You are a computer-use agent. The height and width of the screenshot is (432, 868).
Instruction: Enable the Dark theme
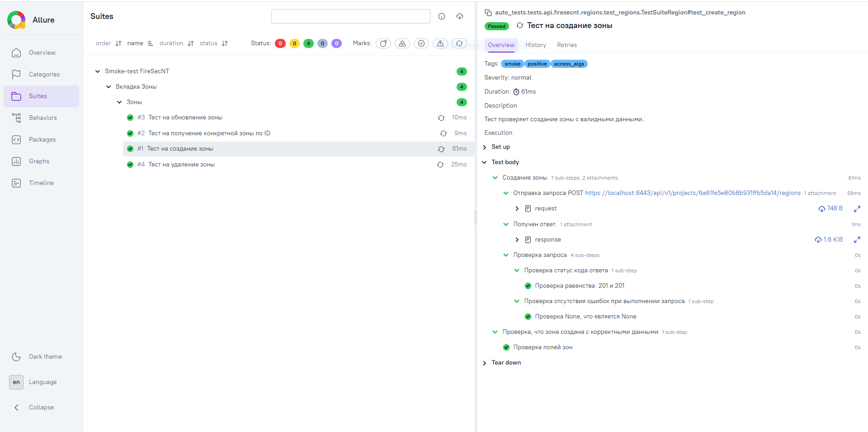(x=42, y=356)
